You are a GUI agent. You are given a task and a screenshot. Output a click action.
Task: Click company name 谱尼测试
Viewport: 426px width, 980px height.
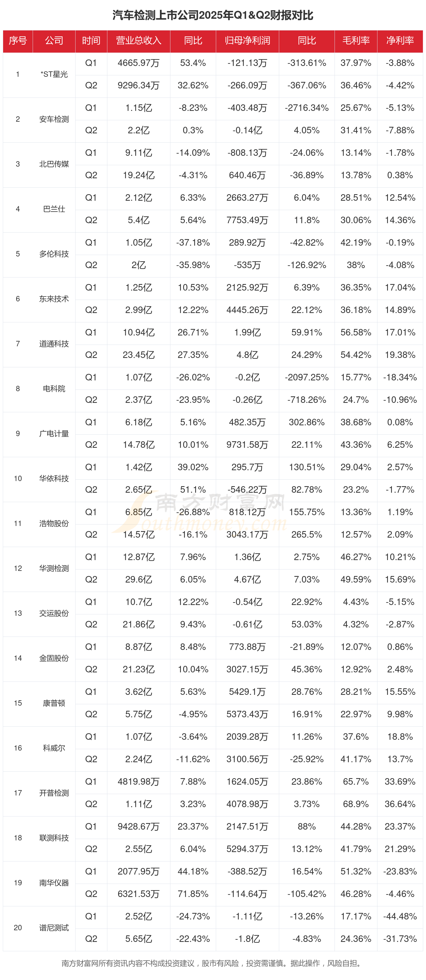(x=54, y=928)
